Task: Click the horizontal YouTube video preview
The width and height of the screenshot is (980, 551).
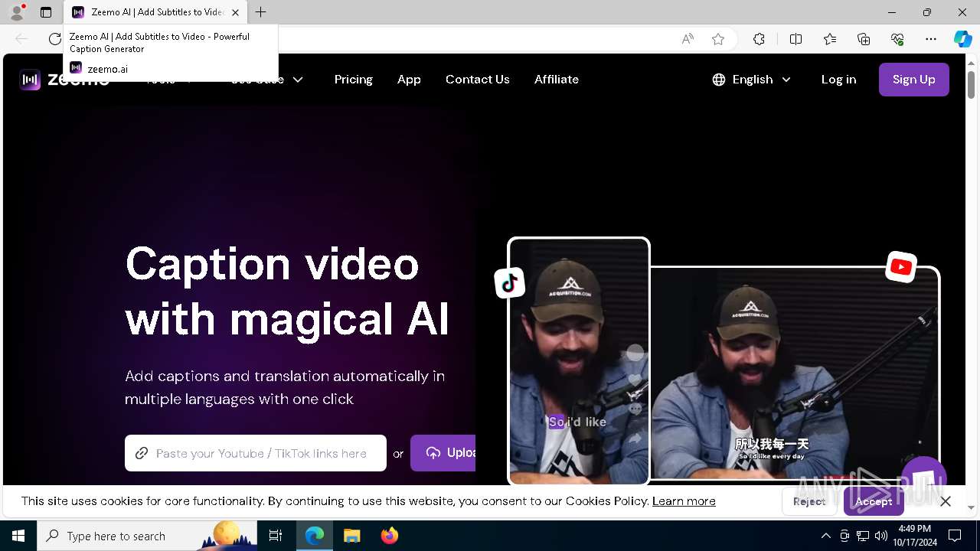Action: pyautogui.click(x=794, y=373)
